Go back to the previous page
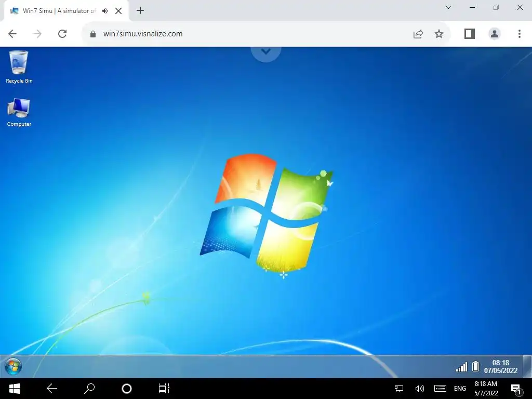The width and height of the screenshot is (532, 399). coord(12,34)
